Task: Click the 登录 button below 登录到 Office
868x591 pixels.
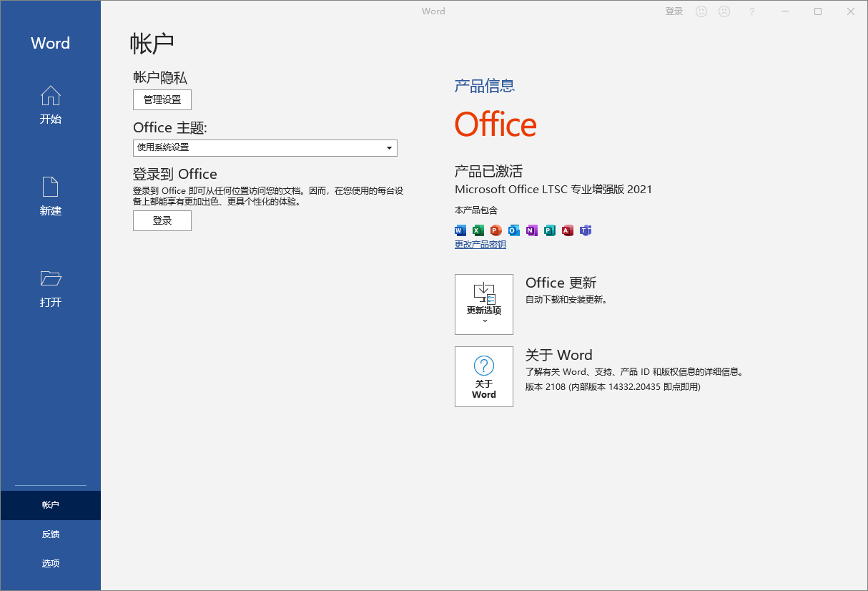Action: pos(162,220)
